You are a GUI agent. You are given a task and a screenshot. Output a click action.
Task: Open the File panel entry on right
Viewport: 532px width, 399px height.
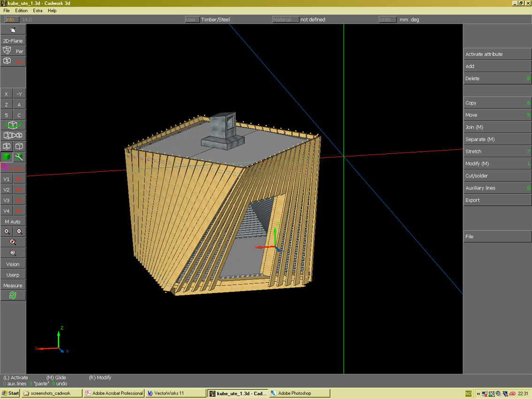[497, 237]
